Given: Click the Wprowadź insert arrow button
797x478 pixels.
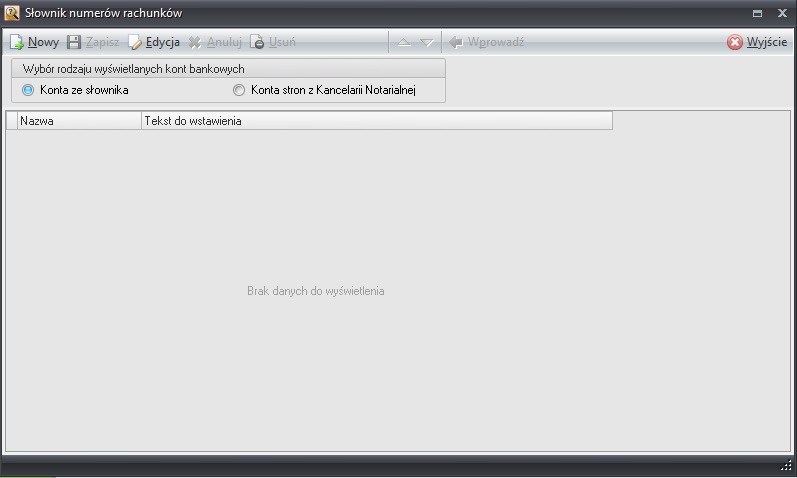Looking at the screenshot, I should [486, 43].
